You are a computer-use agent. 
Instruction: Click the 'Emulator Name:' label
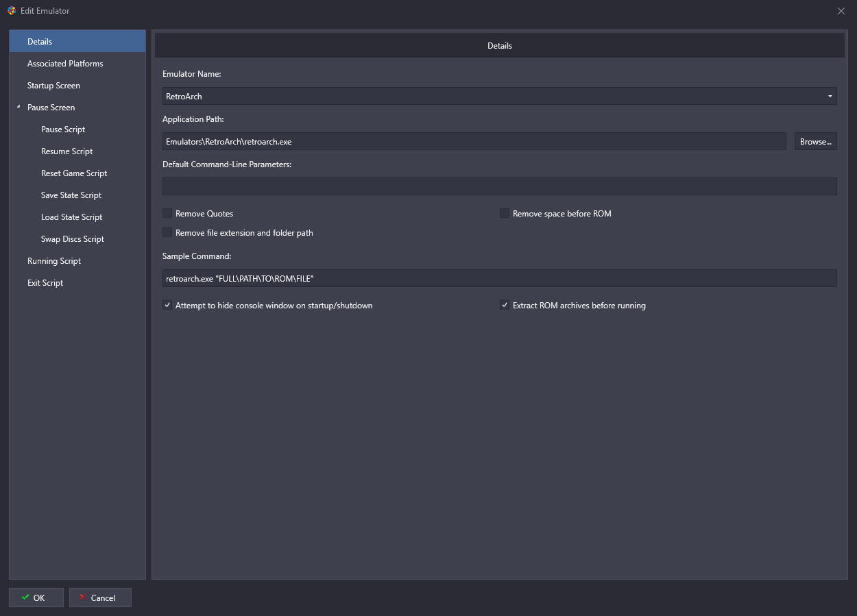[192, 74]
